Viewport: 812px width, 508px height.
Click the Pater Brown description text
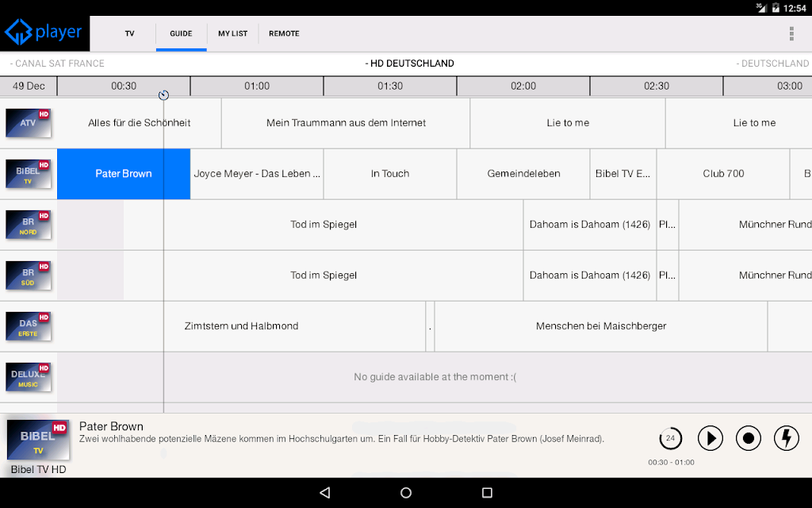[x=342, y=439]
